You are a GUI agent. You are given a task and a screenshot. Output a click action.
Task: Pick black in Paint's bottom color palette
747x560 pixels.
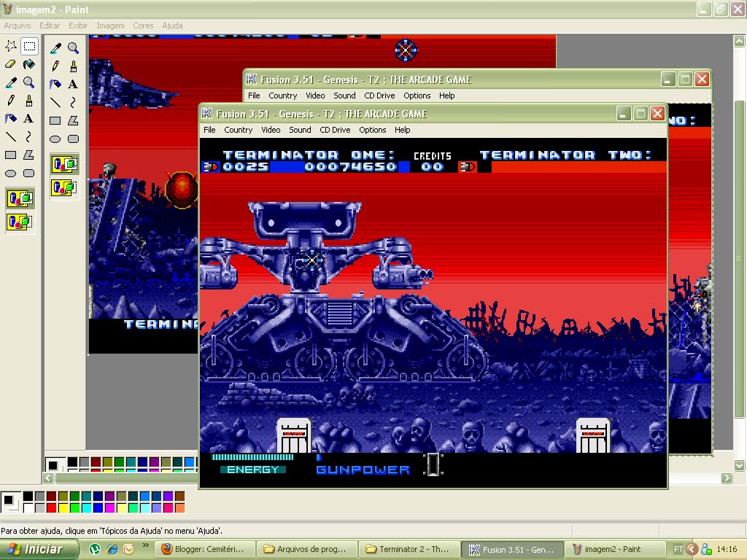click(28, 497)
